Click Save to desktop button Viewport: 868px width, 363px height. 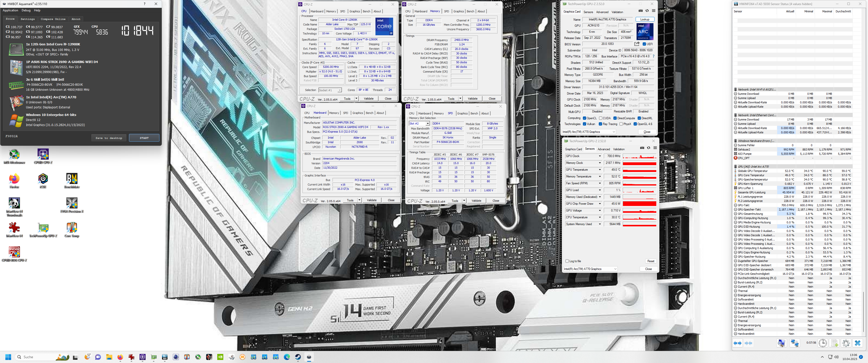109,138
